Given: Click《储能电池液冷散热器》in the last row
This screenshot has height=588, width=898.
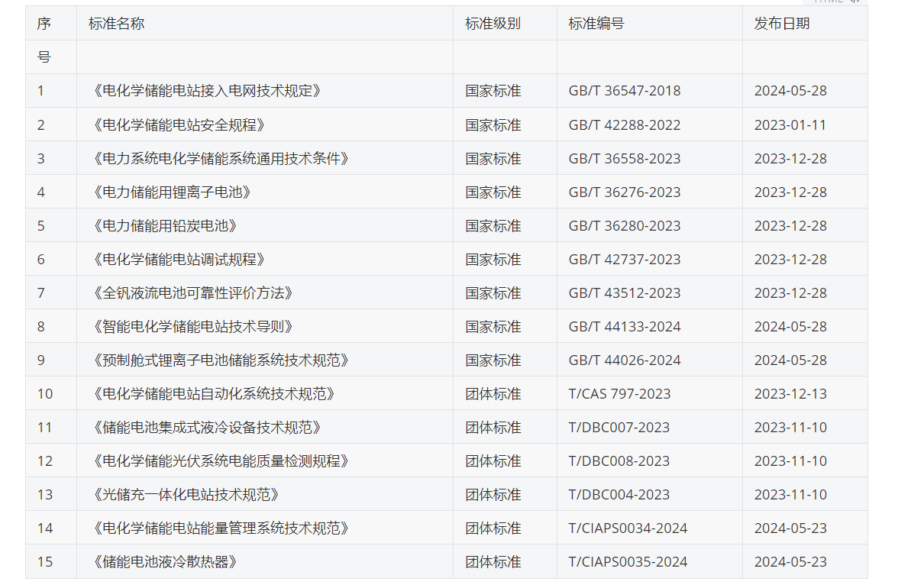Looking at the screenshot, I should pos(164,561).
